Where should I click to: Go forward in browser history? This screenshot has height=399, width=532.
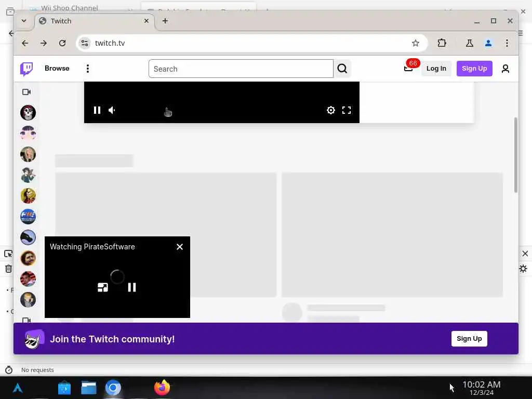click(x=44, y=43)
